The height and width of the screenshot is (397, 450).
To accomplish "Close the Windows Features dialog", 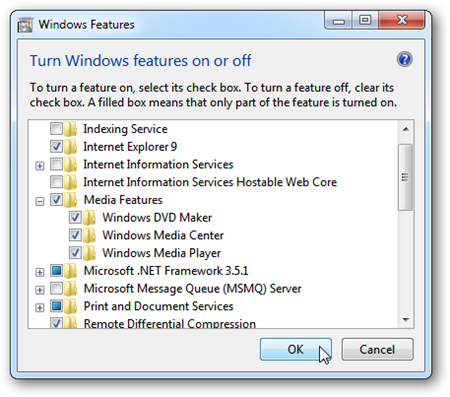I will click(402, 21).
